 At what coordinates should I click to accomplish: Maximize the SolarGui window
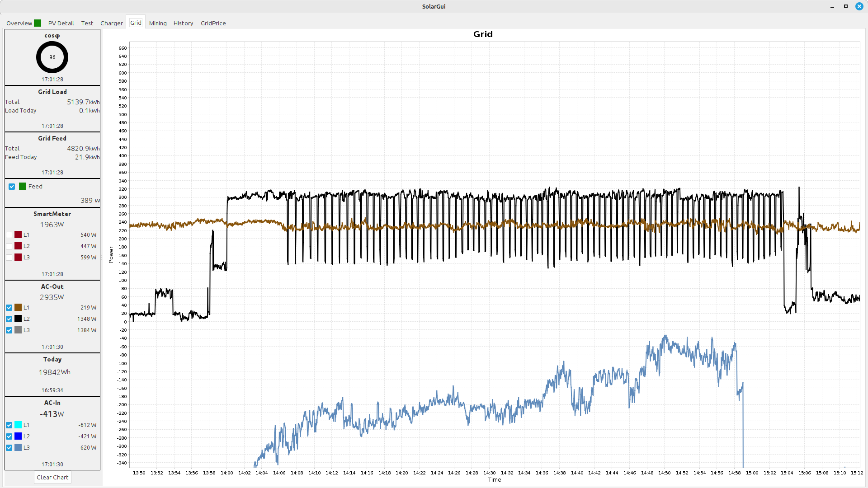click(845, 6)
